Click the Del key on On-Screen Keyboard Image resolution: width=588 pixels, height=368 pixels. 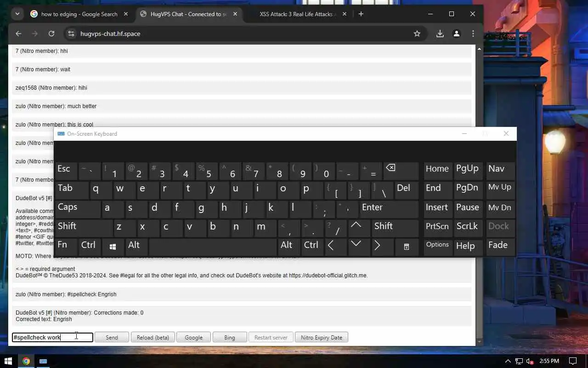(406, 190)
